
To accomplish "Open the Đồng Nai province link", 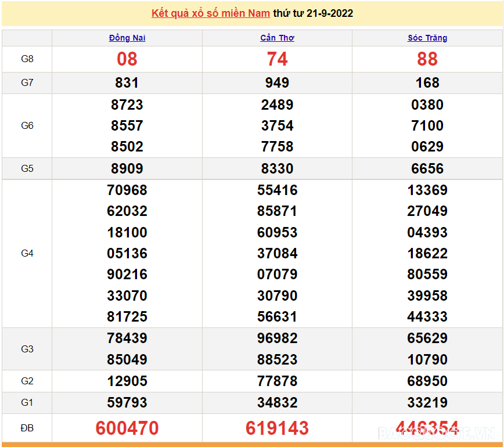I will 127,38.
